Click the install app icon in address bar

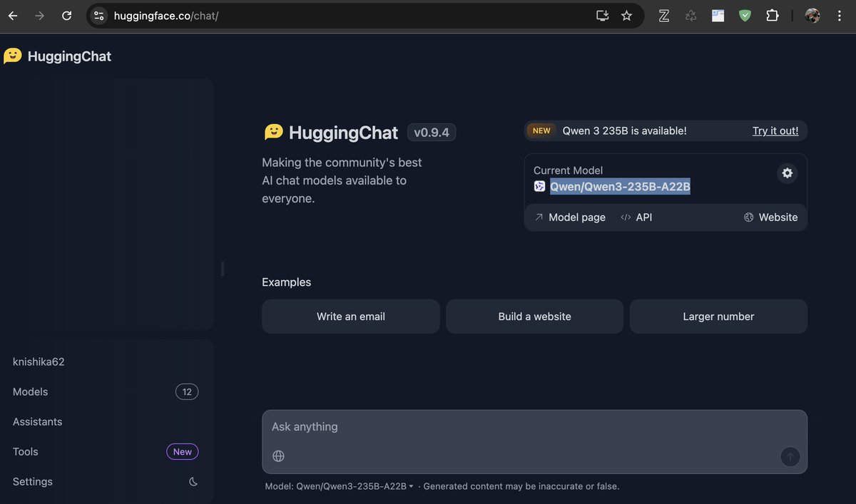click(603, 16)
